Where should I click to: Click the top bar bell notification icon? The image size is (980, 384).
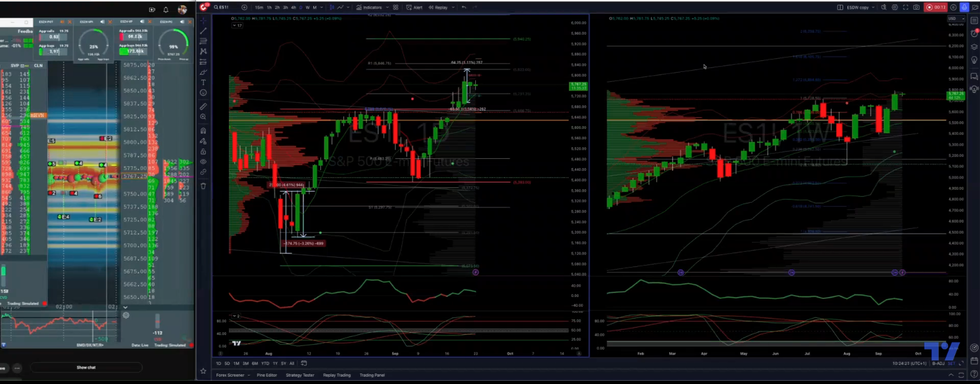167,9
